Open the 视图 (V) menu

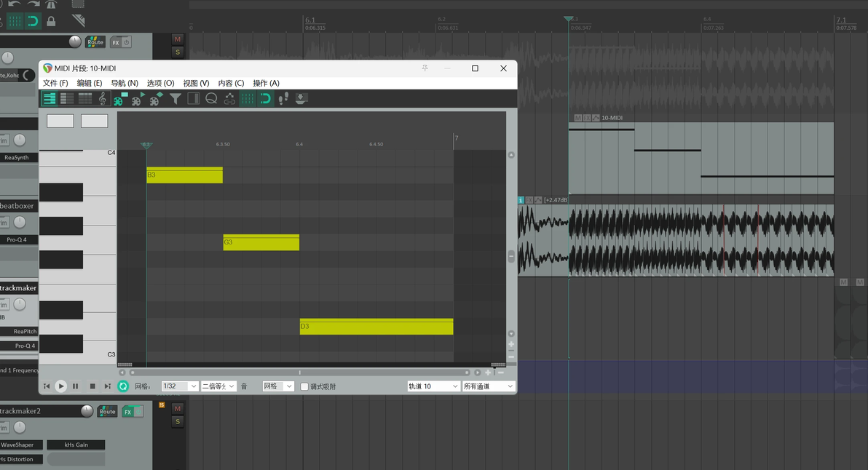click(196, 83)
